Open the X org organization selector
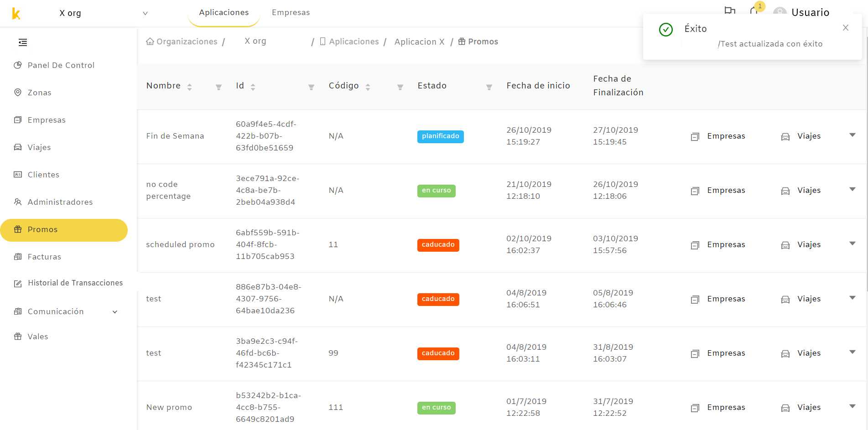 104,13
